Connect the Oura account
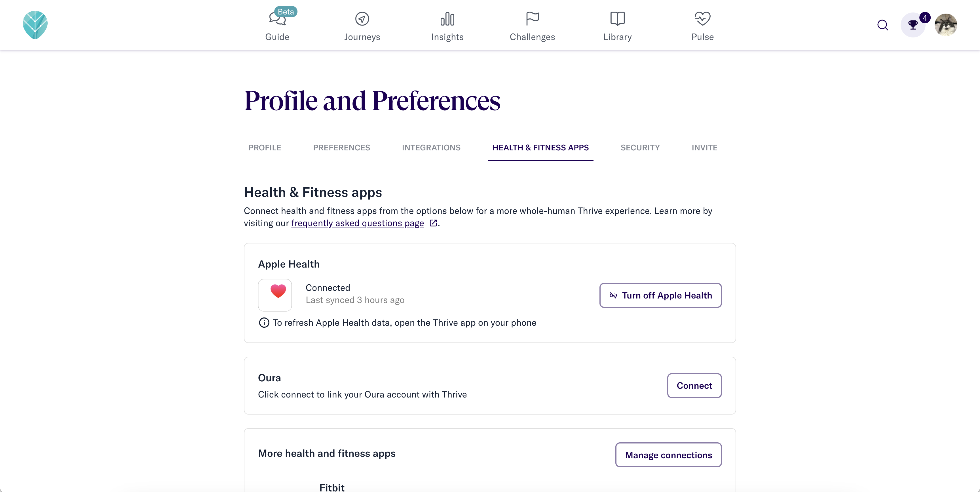This screenshot has width=980, height=492. [x=694, y=385]
